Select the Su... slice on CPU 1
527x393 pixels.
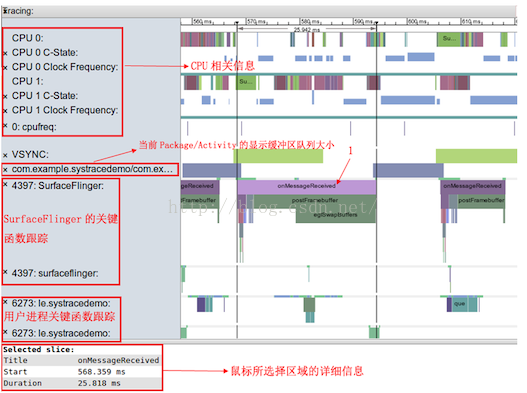tap(246, 82)
